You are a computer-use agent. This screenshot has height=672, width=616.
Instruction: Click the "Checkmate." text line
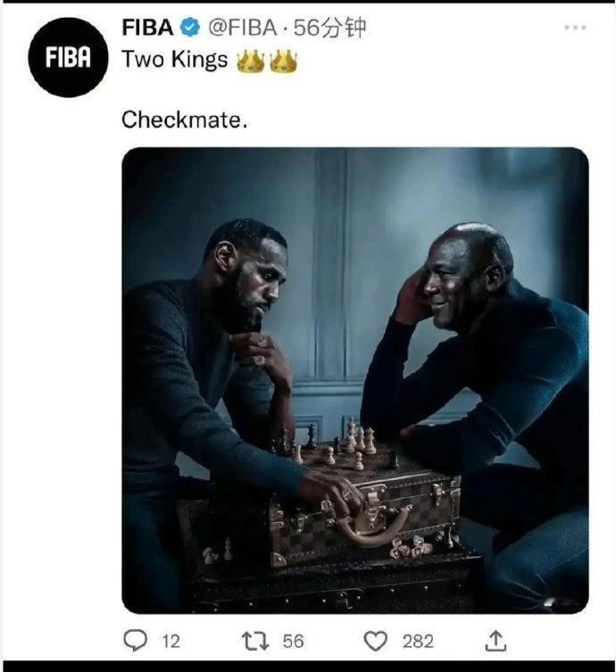183,120
